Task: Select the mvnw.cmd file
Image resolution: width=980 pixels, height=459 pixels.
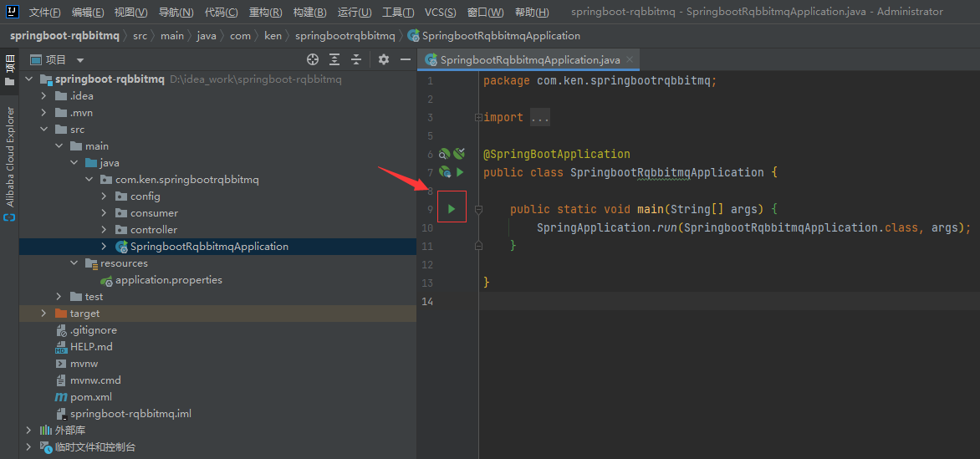Action: click(95, 380)
